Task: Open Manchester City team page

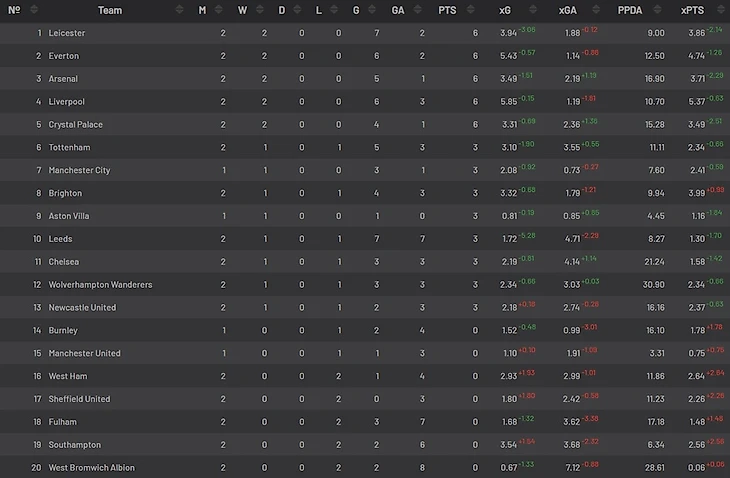Action: pyautogui.click(x=80, y=170)
